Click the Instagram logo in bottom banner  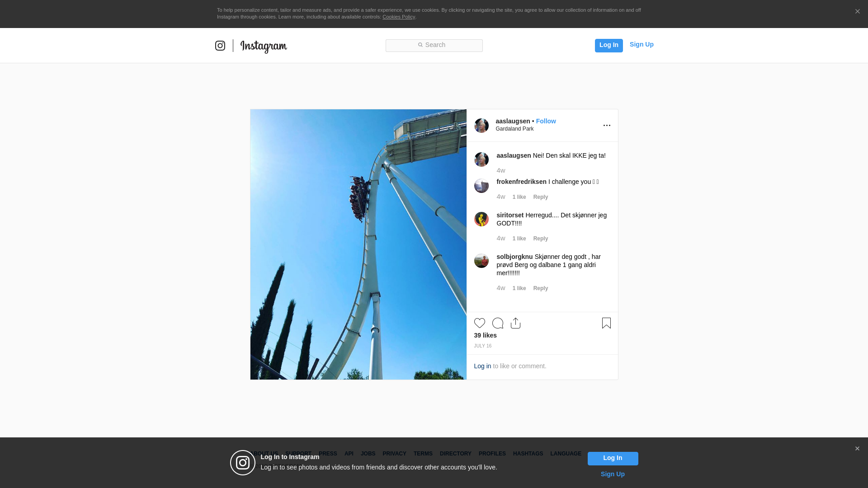coord(243,463)
